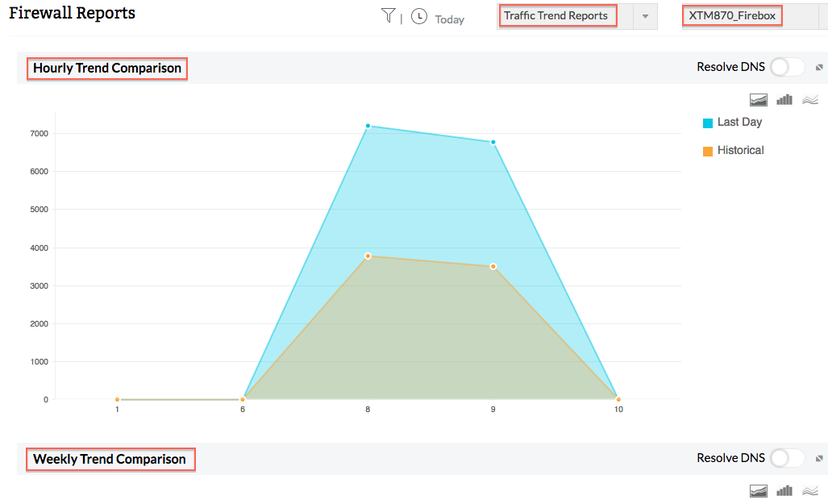Select line chart view for Weekly Trend Comparison

[809, 490]
